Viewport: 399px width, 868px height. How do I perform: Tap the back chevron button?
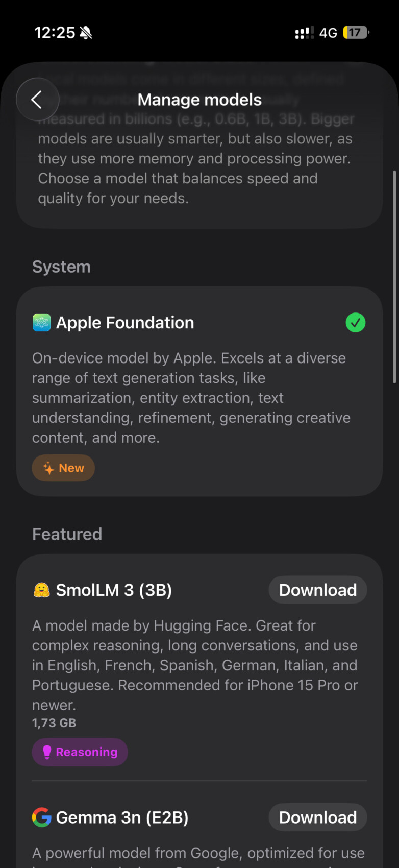(x=37, y=100)
